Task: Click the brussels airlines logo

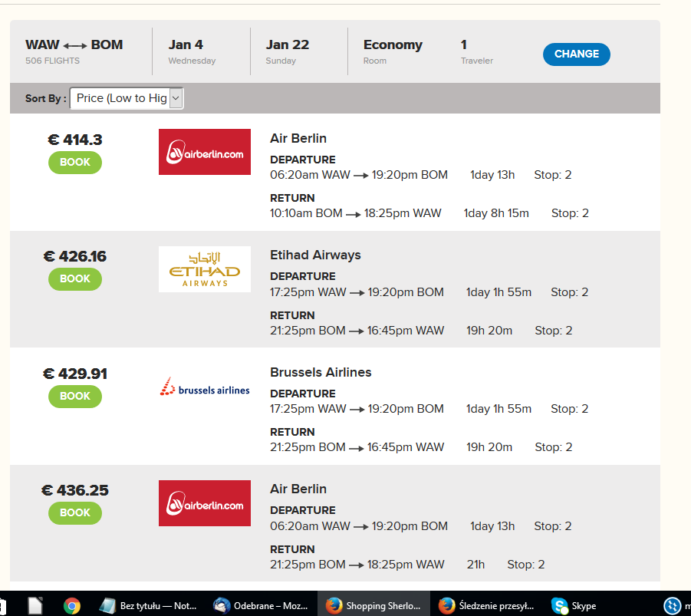Action: [205, 387]
